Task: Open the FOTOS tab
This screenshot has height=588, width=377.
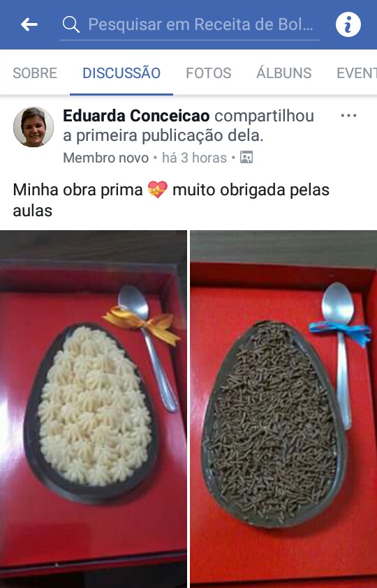Action: 209,73
